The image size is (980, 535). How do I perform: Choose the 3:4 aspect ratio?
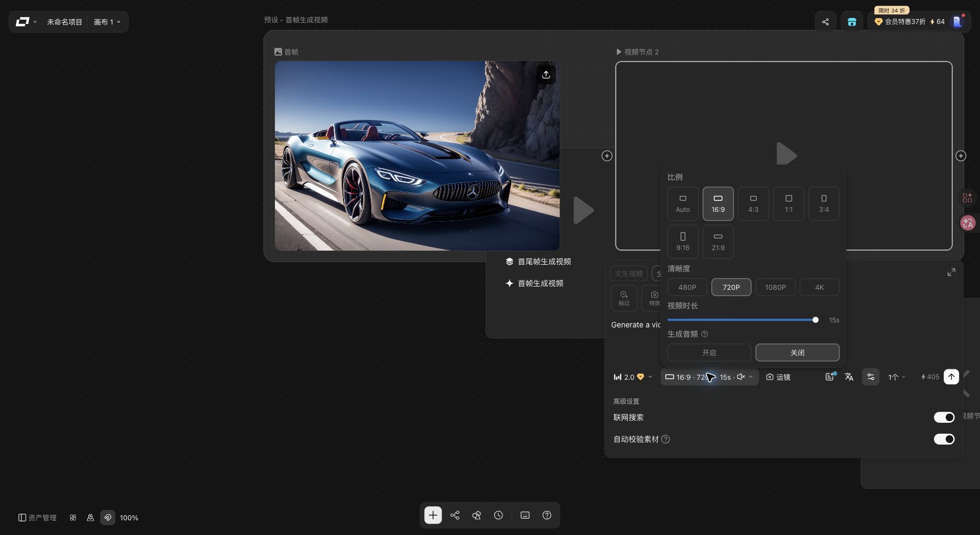(824, 204)
